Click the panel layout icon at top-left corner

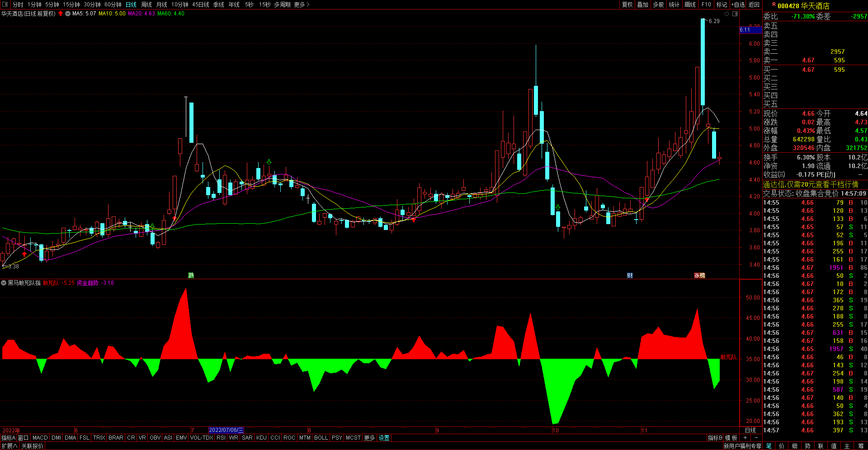coord(5,5)
